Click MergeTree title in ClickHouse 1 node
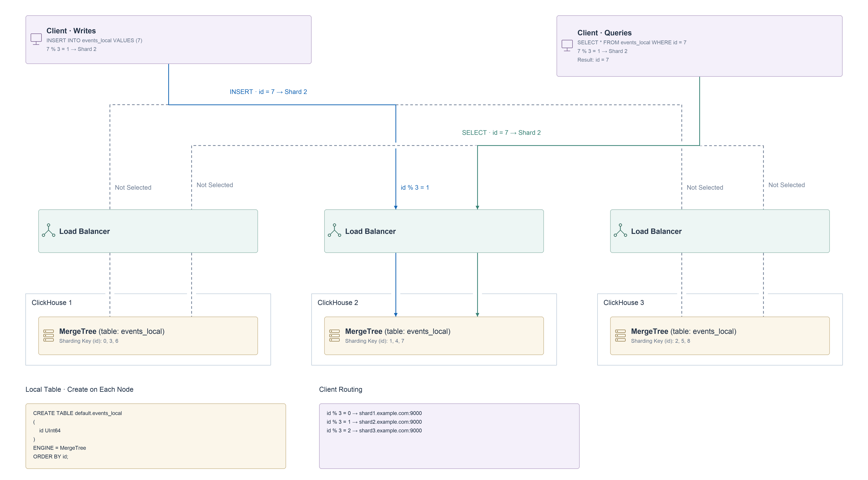This screenshot has width=868, height=480. tap(112, 331)
